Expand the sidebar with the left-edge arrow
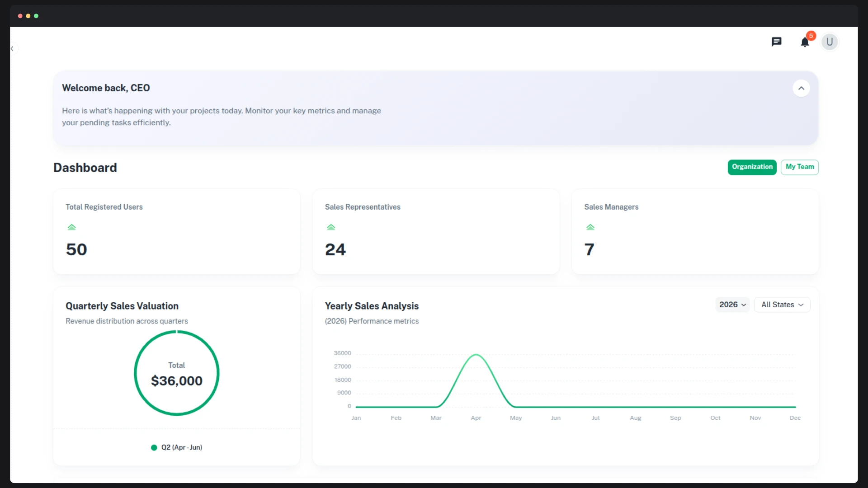Image resolution: width=868 pixels, height=488 pixels. click(12, 48)
